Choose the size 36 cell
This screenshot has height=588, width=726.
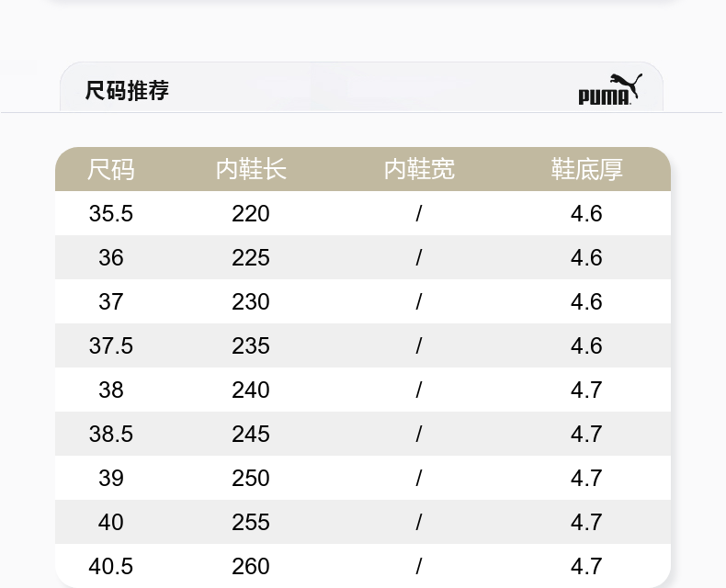pyautogui.click(x=111, y=258)
